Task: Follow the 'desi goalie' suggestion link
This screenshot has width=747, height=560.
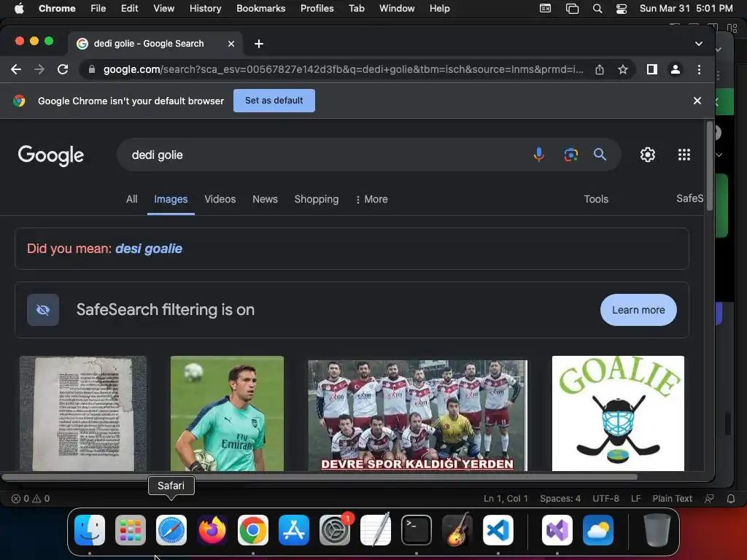Action: pos(149,249)
